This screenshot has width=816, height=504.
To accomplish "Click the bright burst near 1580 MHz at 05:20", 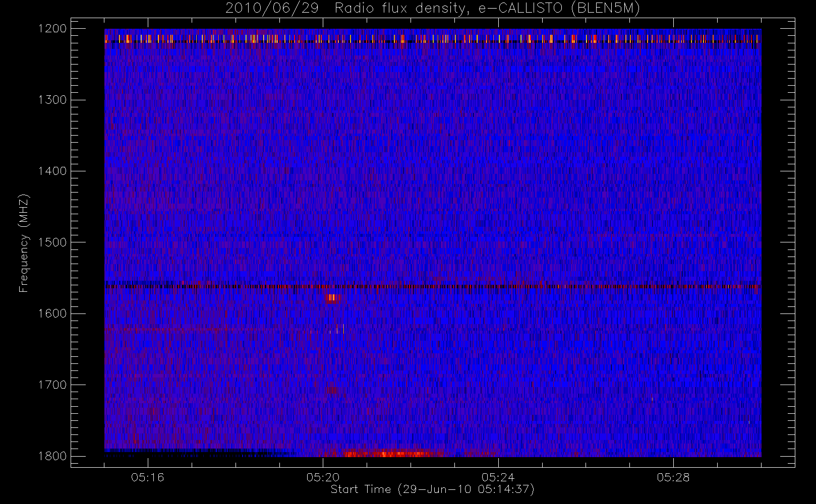I will pyautogui.click(x=333, y=297).
